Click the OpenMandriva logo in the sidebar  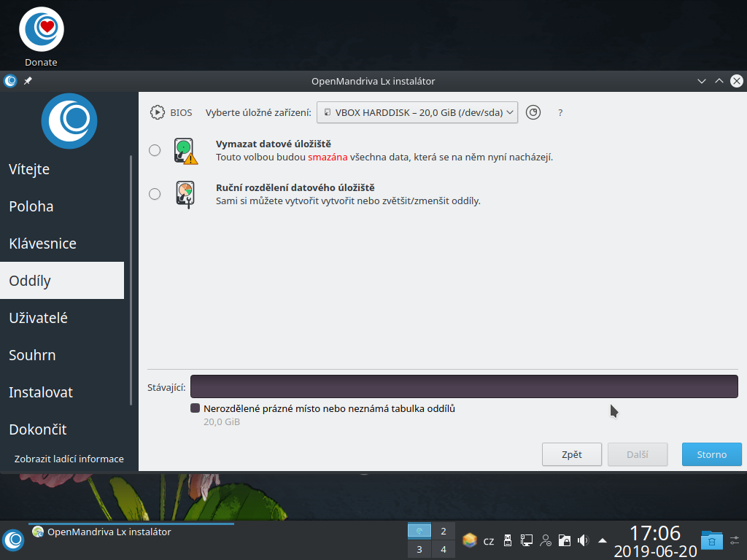tap(69, 121)
